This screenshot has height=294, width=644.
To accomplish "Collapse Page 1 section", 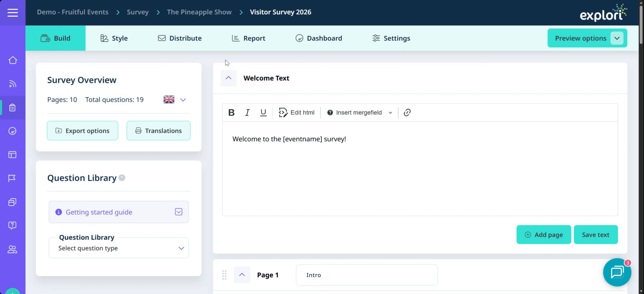I will coord(242,275).
